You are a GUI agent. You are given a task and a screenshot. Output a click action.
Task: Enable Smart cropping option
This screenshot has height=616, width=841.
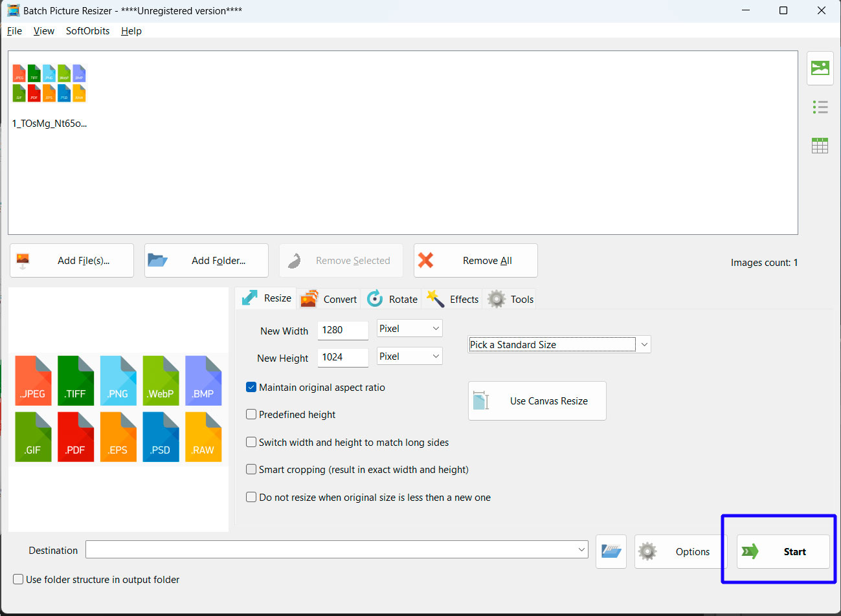coord(251,469)
